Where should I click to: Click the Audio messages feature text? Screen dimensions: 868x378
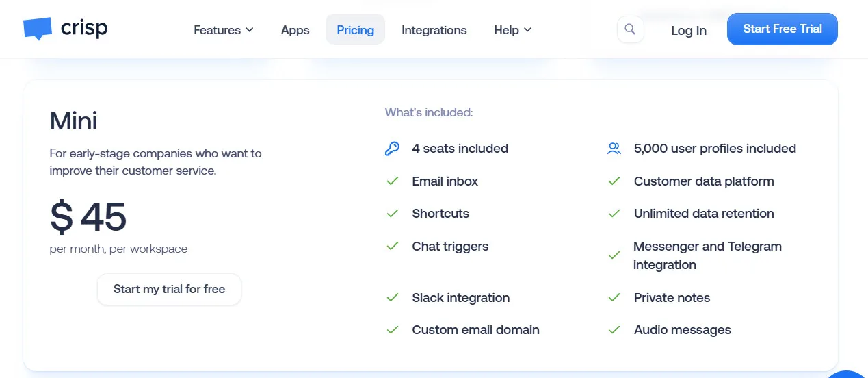click(683, 330)
